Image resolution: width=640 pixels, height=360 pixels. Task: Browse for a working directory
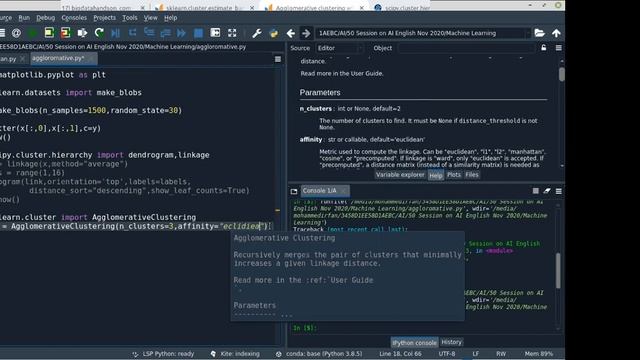(540, 33)
